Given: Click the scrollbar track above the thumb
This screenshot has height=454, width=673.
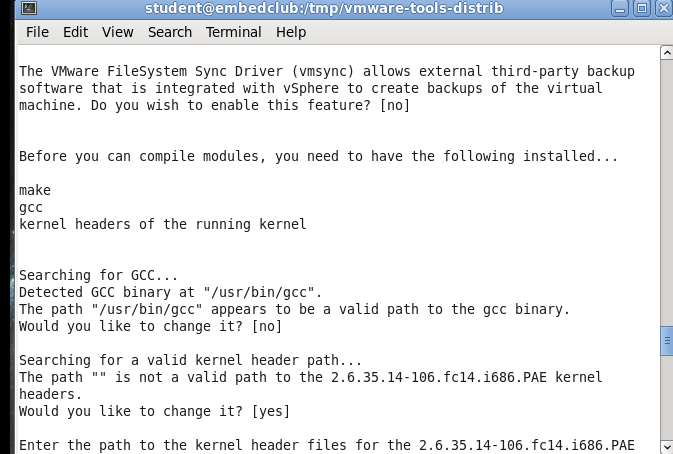Looking at the screenshot, I should click(667, 193).
